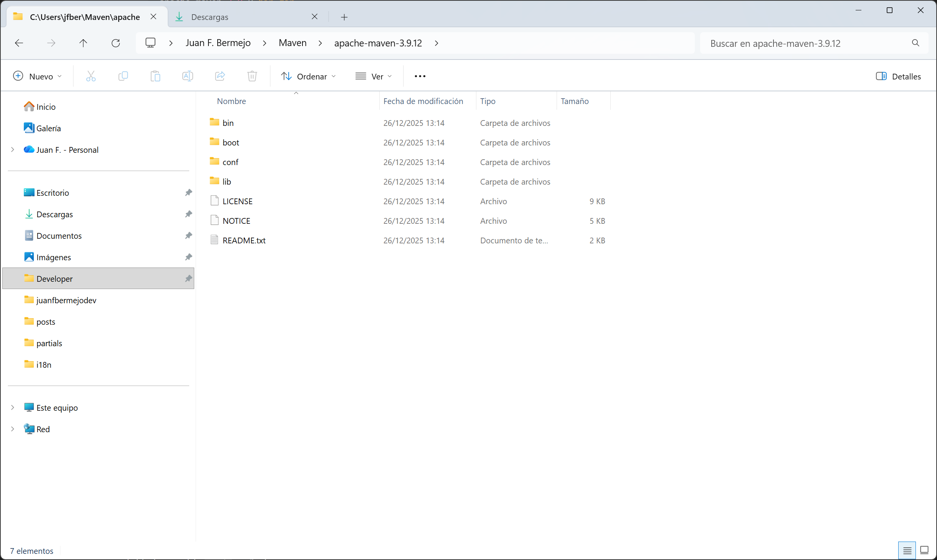Image resolution: width=937 pixels, height=560 pixels.
Task: Click the Delete trash icon
Action: coord(252,76)
